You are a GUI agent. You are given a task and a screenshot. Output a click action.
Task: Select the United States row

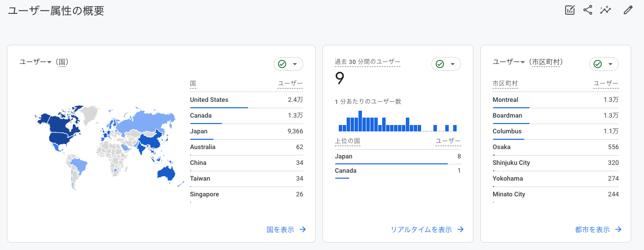coord(247,100)
